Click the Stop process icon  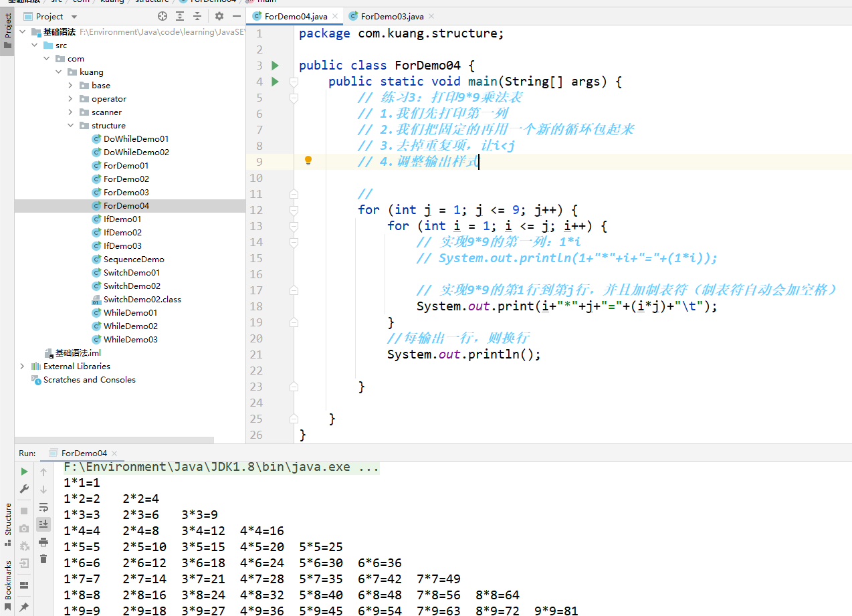click(25, 511)
